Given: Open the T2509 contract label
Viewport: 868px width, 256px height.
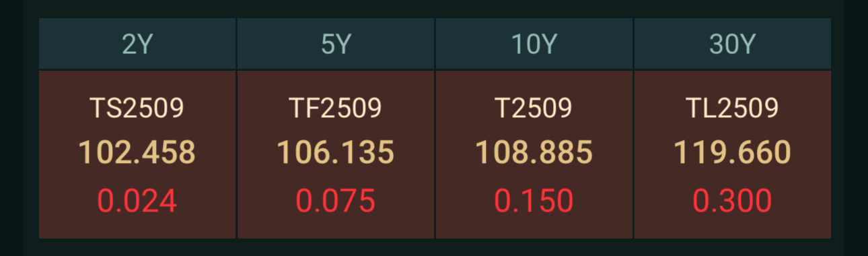Looking at the screenshot, I should (534, 108).
